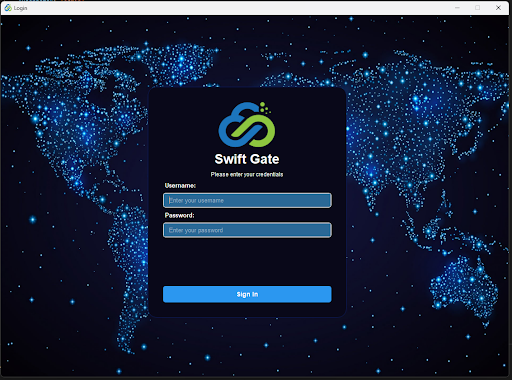Click the "Swift Gate" heading text
512x380 pixels.
coord(247,159)
